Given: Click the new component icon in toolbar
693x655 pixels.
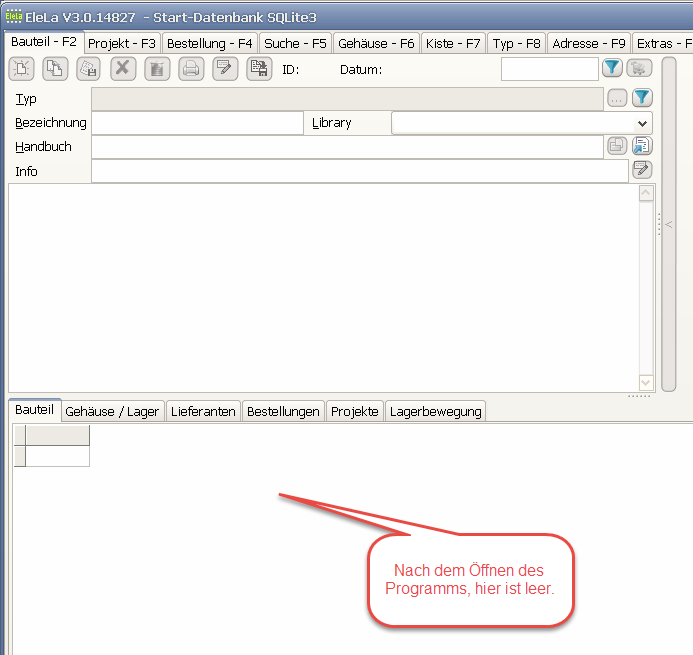Looking at the screenshot, I should (x=21, y=69).
